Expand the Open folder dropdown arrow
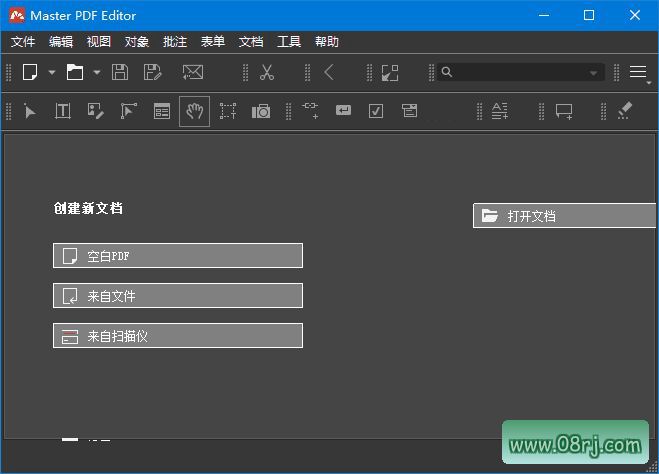Screen dimensions: 659x474 [97, 72]
